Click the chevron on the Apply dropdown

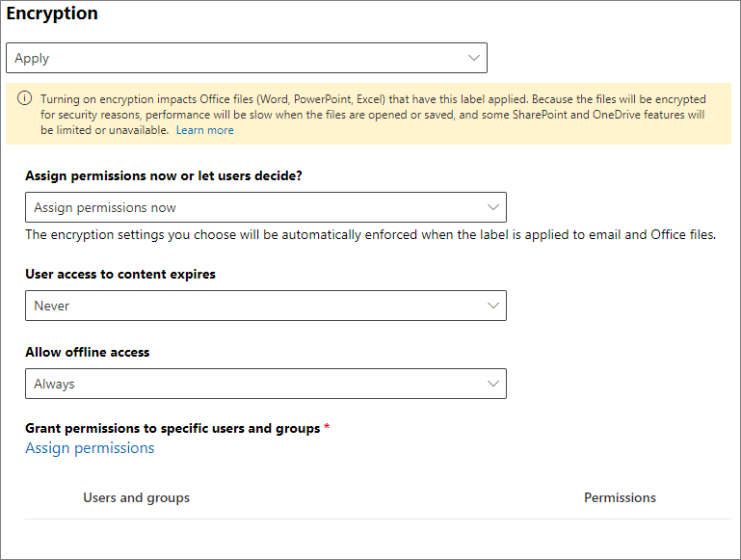tap(473, 58)
